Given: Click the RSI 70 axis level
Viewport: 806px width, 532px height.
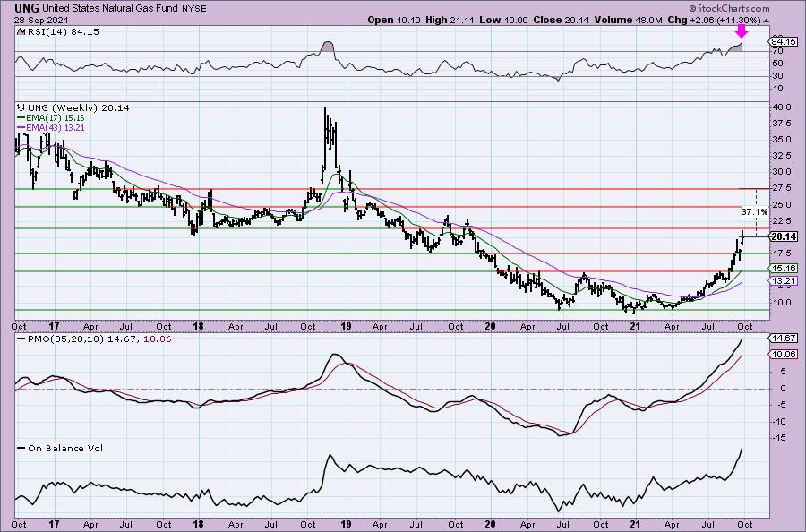Looking at the screenshot, I should [x=776, y=51].
